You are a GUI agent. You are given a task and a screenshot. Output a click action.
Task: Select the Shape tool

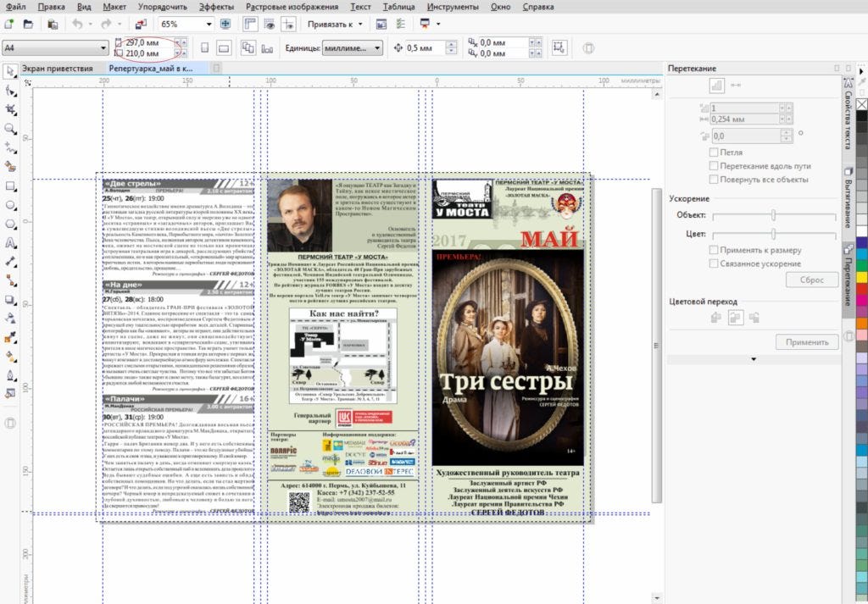(10, 91)
